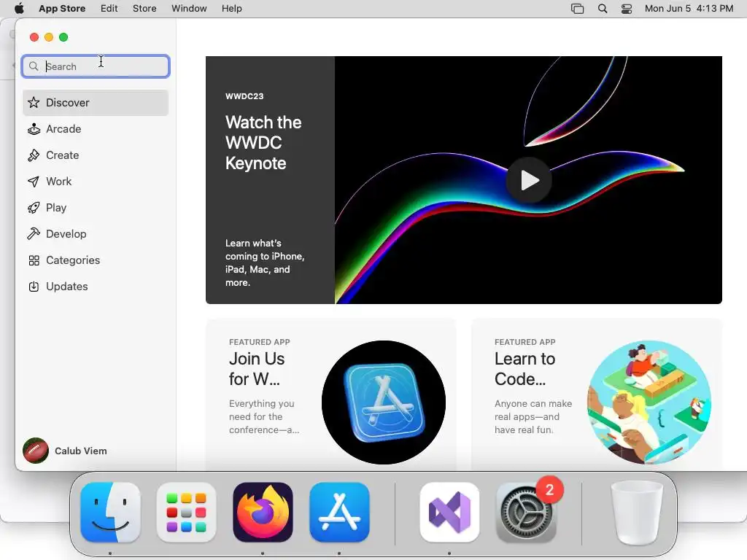Launch Firefox from the Dock

(x=263, y=513)
